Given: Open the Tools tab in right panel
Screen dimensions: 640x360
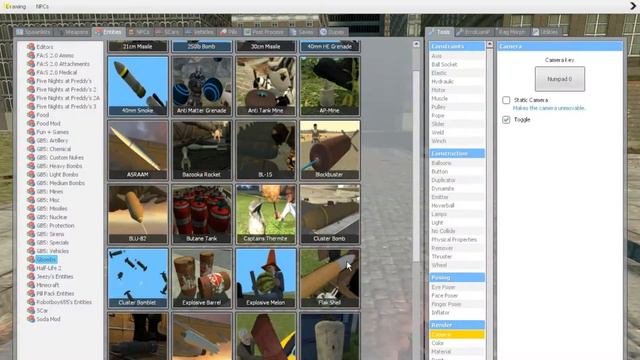Looking at the screenshot, I should coord(439,32).
